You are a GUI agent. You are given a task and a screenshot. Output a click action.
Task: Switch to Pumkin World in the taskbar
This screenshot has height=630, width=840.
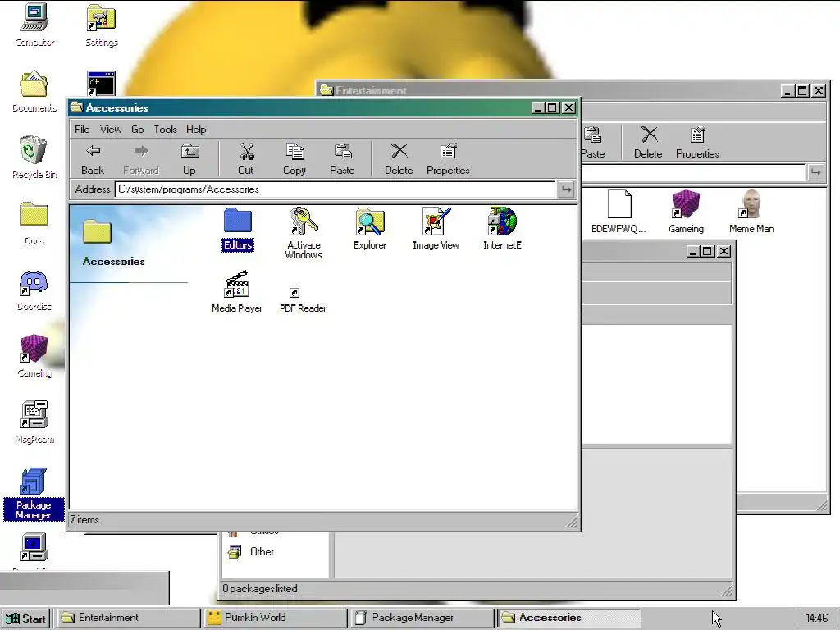click(276, 618)
